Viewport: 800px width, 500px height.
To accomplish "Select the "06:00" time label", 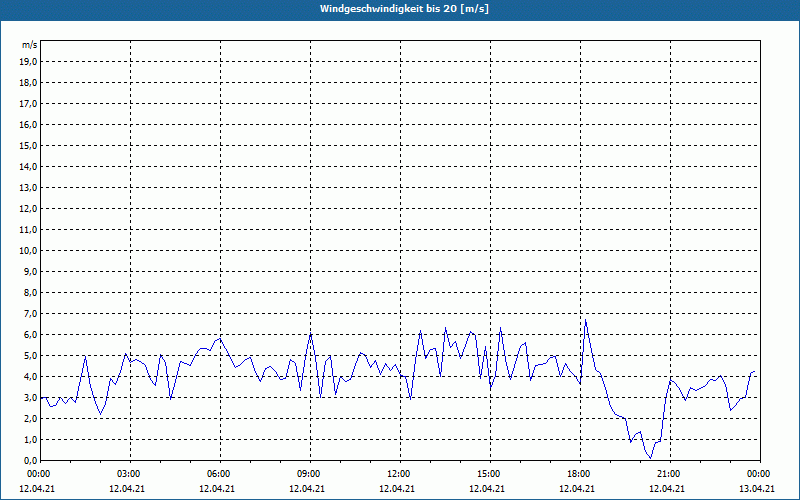I will tap(220, 474).
